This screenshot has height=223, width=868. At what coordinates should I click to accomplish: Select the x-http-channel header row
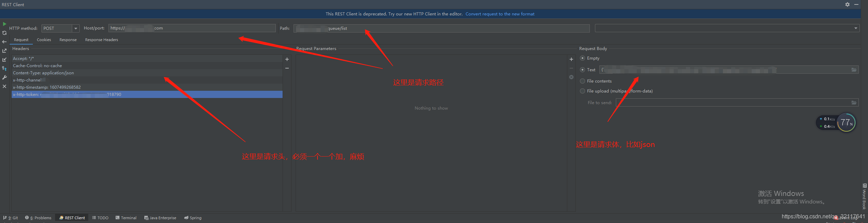click(147, 80)
